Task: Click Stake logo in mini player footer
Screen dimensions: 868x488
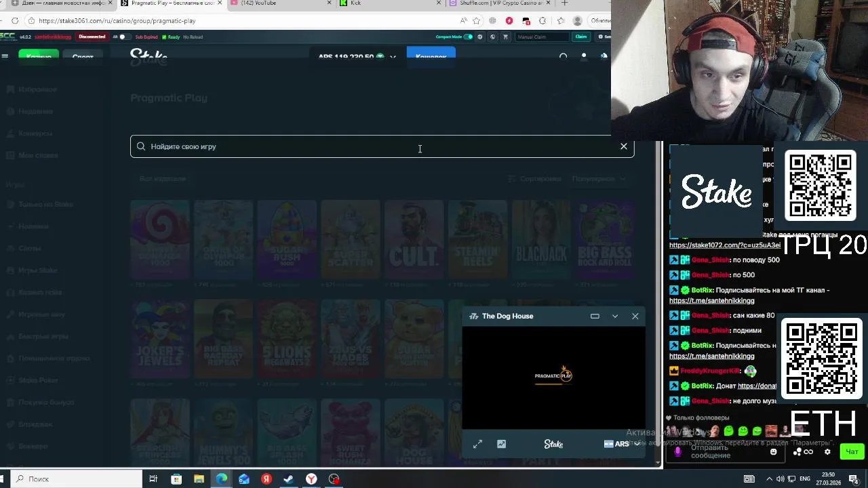Action: pos(553,444)
